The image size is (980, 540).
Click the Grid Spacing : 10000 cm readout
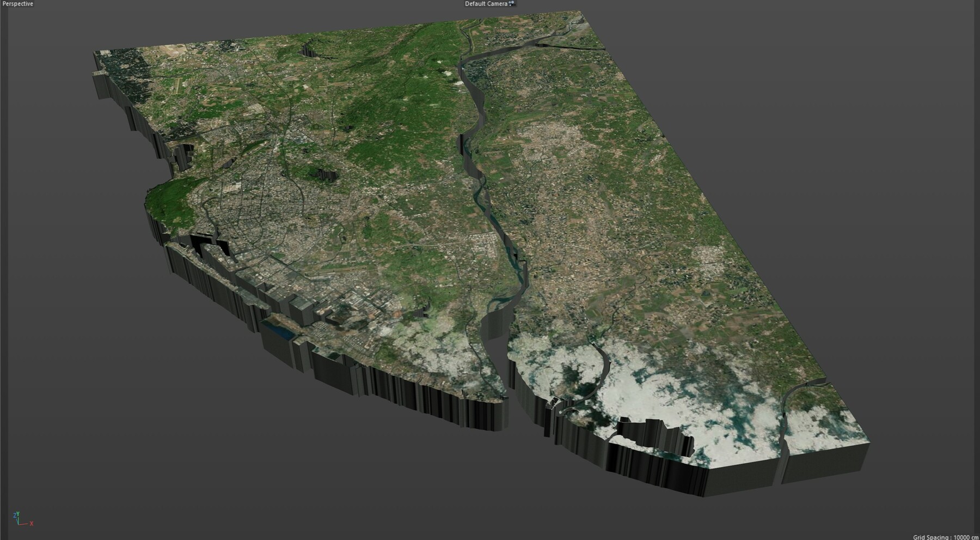coord(946,537)
